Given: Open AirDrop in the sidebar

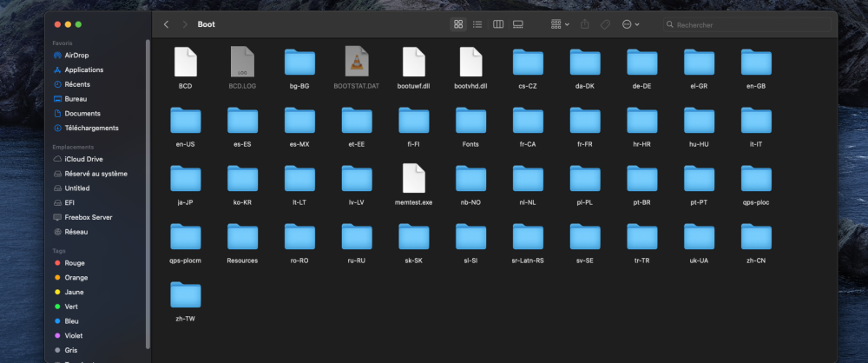Looking at the screenshot, I should click(x=76, y=56).
